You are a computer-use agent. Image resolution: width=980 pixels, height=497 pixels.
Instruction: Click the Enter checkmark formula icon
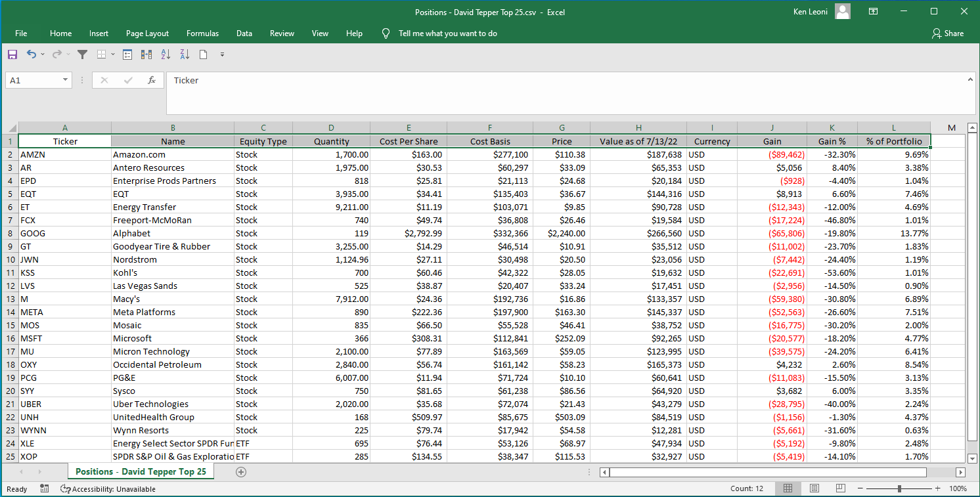[128, 80]
